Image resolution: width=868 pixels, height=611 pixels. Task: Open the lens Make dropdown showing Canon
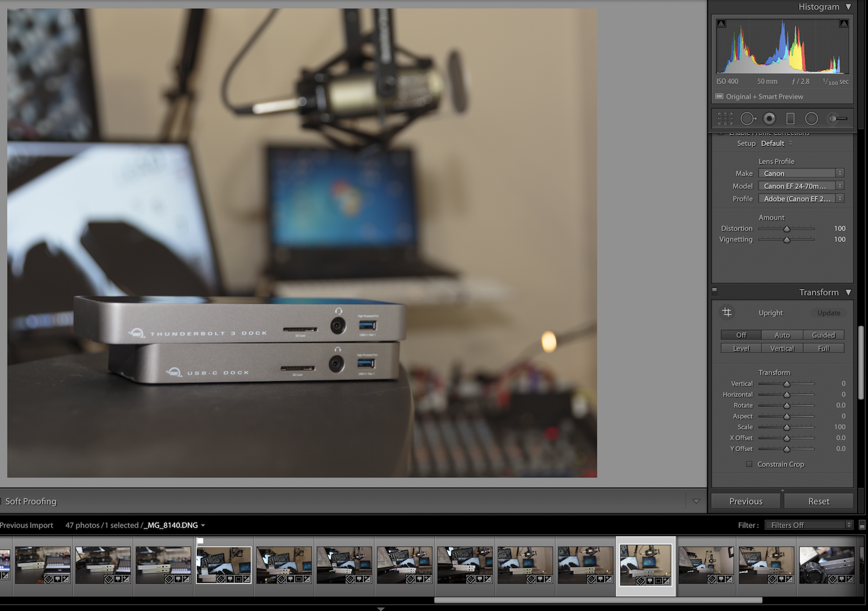tap(800, 173)
